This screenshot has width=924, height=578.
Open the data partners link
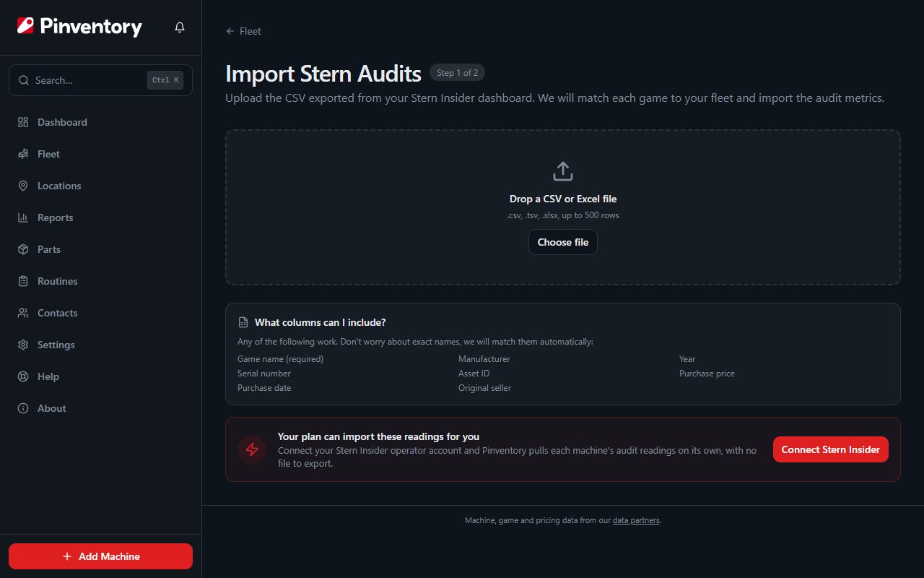click(636, 520)
